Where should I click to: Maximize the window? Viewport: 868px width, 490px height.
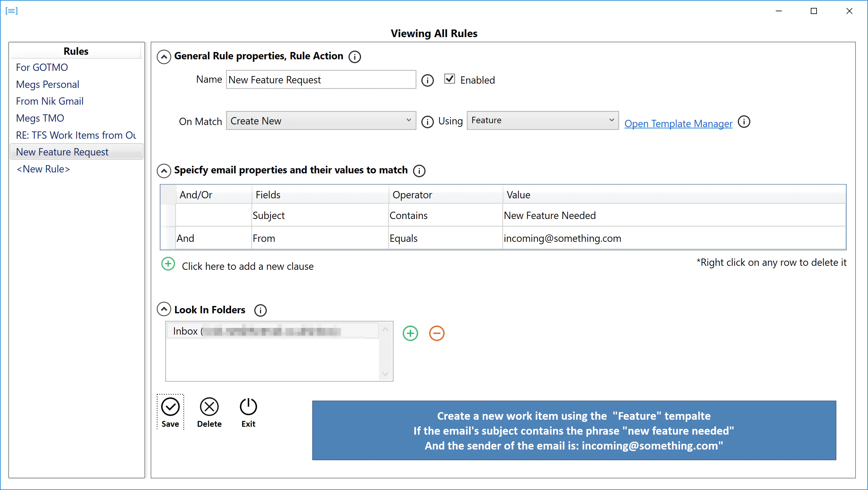(814, 11)
